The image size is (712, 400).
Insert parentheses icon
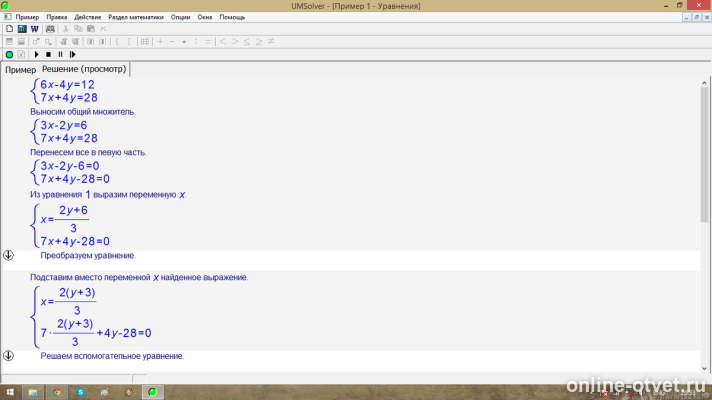pos(90,42)
